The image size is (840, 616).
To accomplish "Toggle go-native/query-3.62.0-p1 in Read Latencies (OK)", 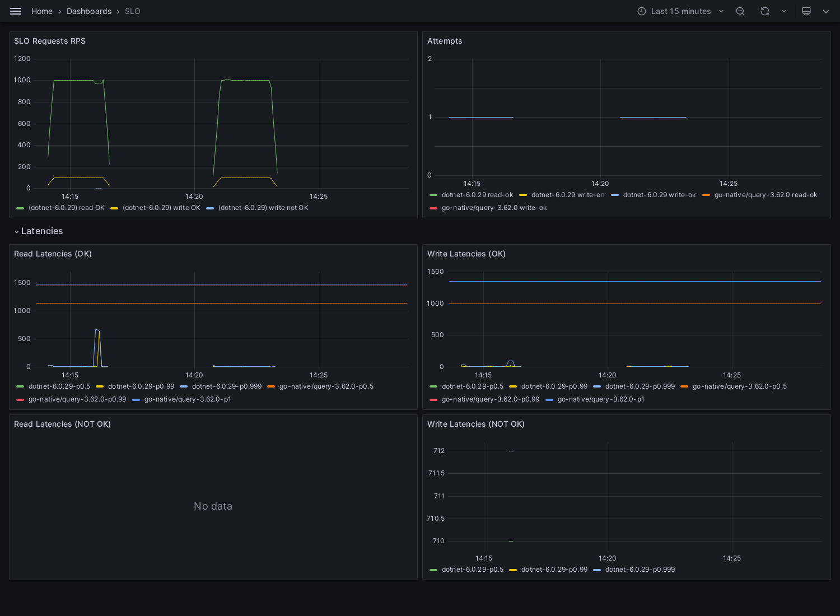I will 188,399.
